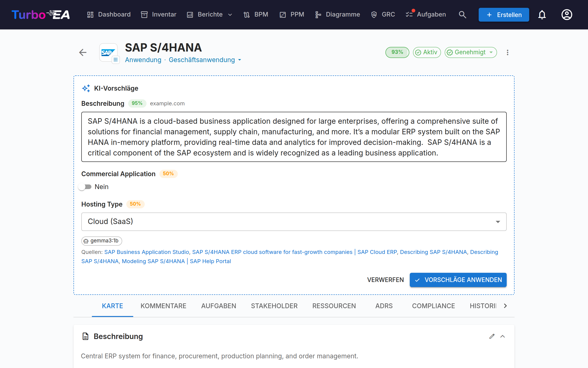This screenshot has width=588, height=368.
Task: Switch to the AUFGABEN tab
Action: (x=218, y=306)
